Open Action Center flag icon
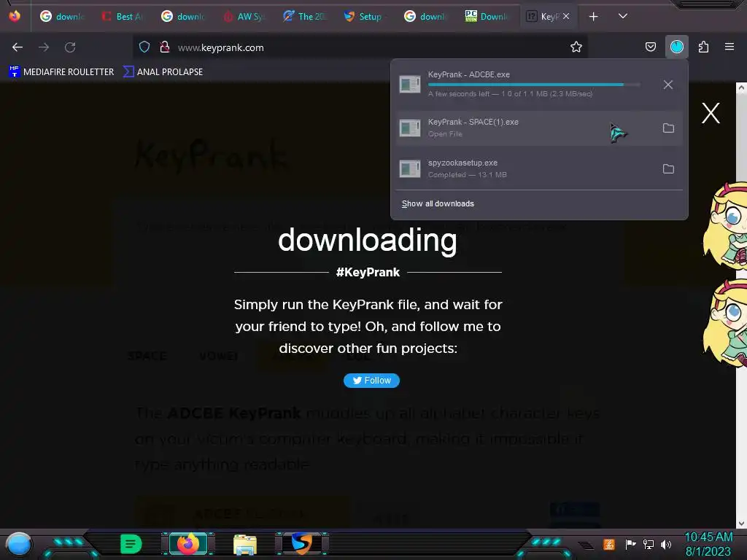The image size is (747, 560). click(630, 544)
